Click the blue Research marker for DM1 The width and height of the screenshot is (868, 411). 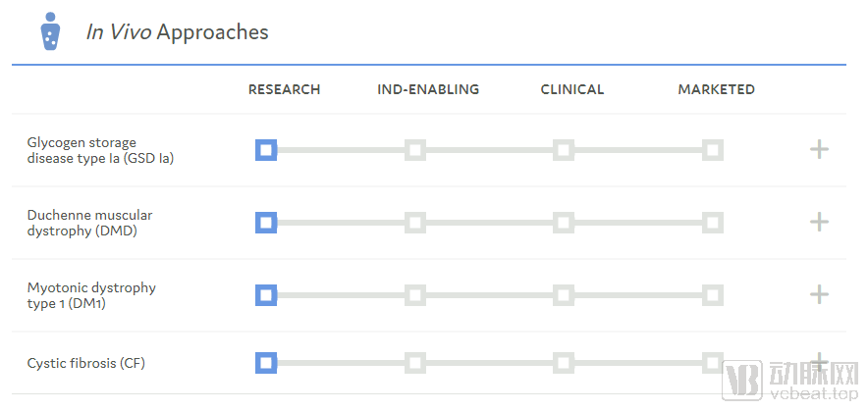(266, 295)
